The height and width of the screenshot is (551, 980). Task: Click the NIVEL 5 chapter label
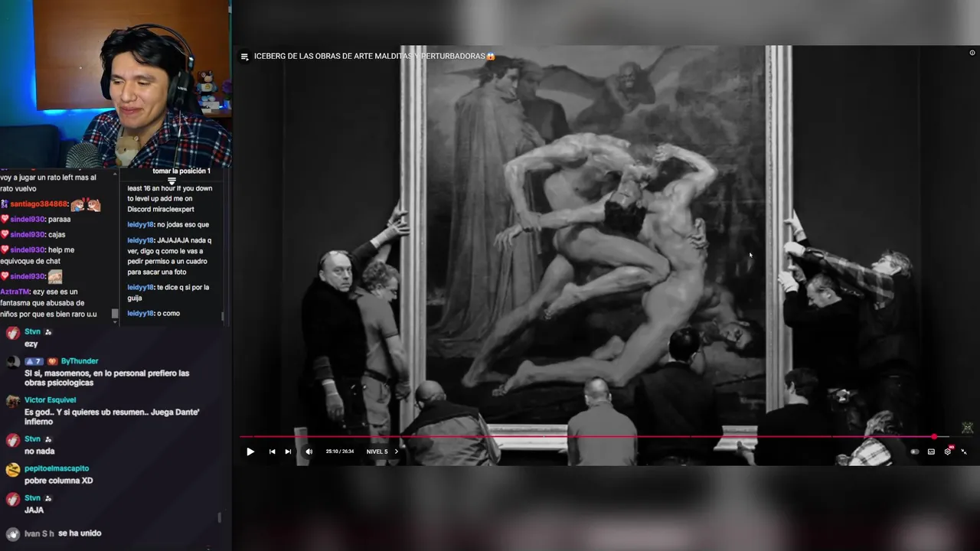pos(377,452)
